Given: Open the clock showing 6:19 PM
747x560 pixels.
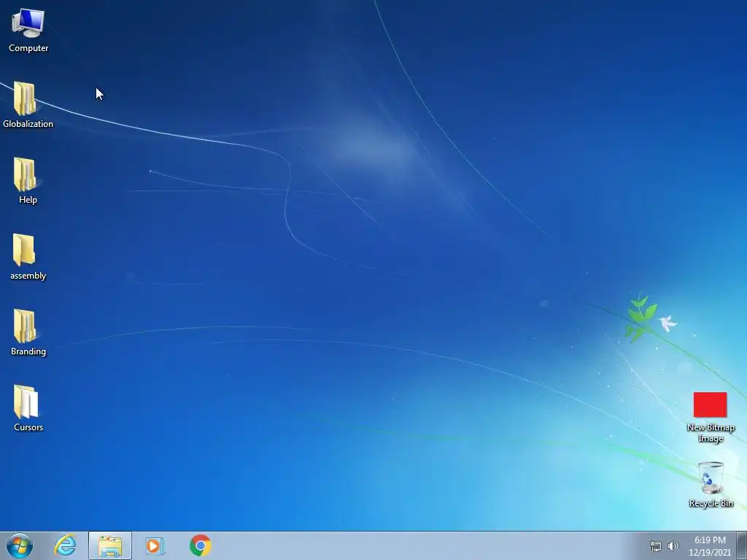Looking at the screenshot, I should [x=709, y=546].
